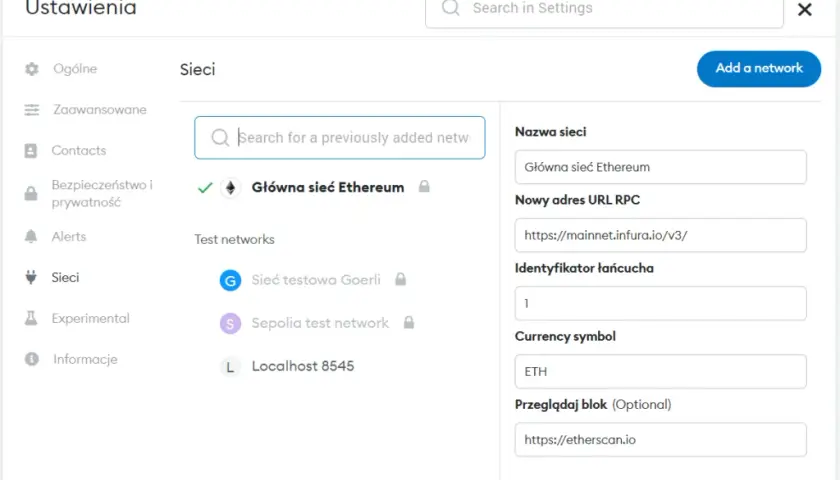The image size is (840, 480).
Task: Click the Nazwa sieci input field
Action: [x=661, y=167]
